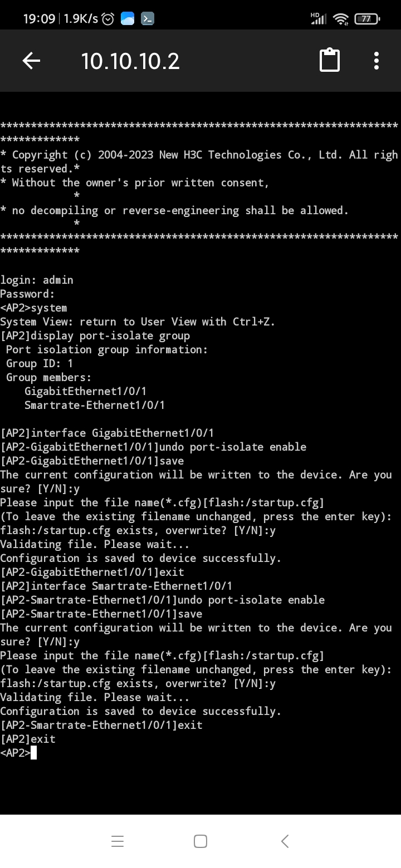
Task: Tap the 'display port-isolate group' command line
Action: tap(95, 336)
